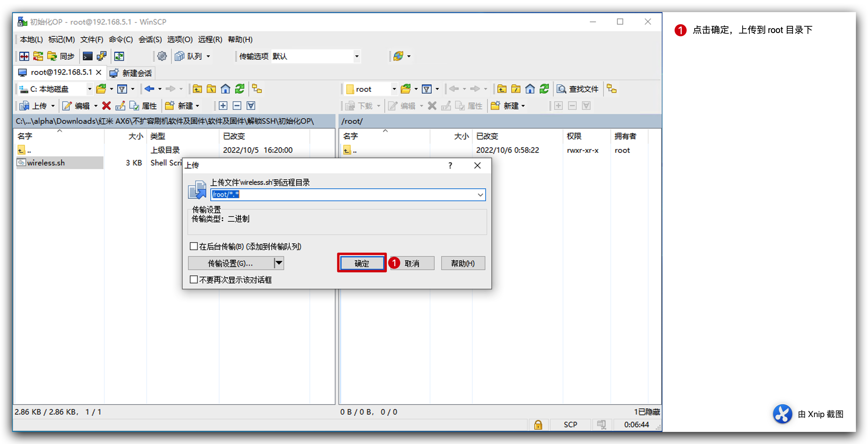Click the remote home directory icon
The image size is (868, 444).
pyautogui.click(x=530, y=89)
